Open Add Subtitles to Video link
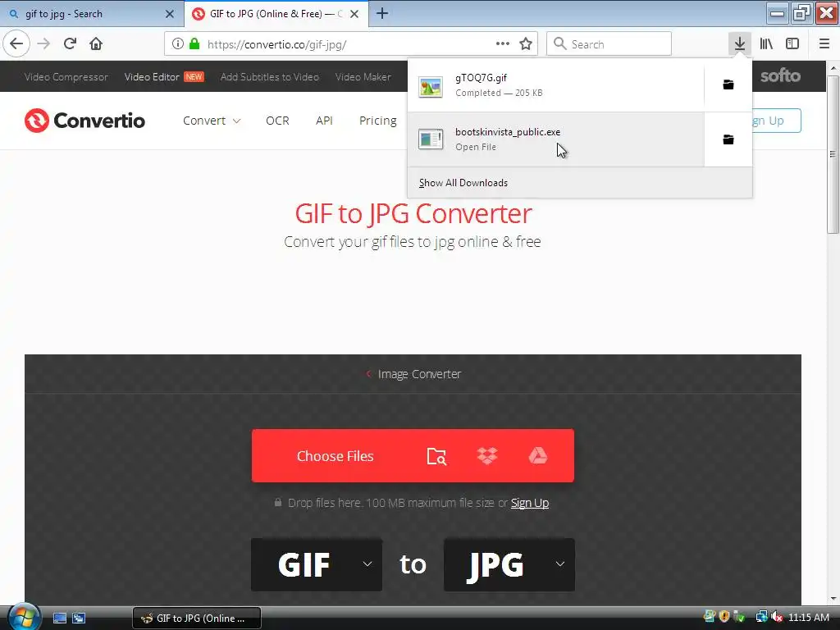This screenshot has width=840, height=630. 269,76
